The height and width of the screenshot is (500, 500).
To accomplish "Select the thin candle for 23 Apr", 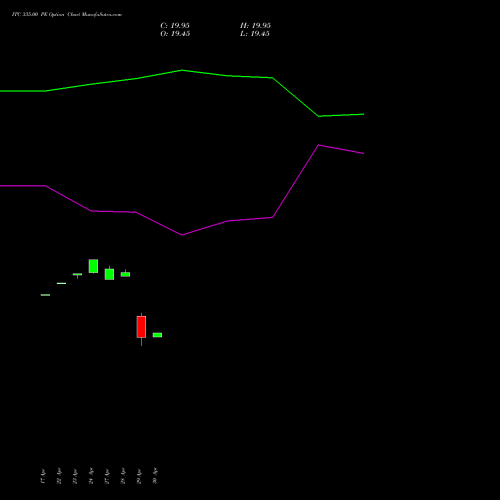I will 77,275.
